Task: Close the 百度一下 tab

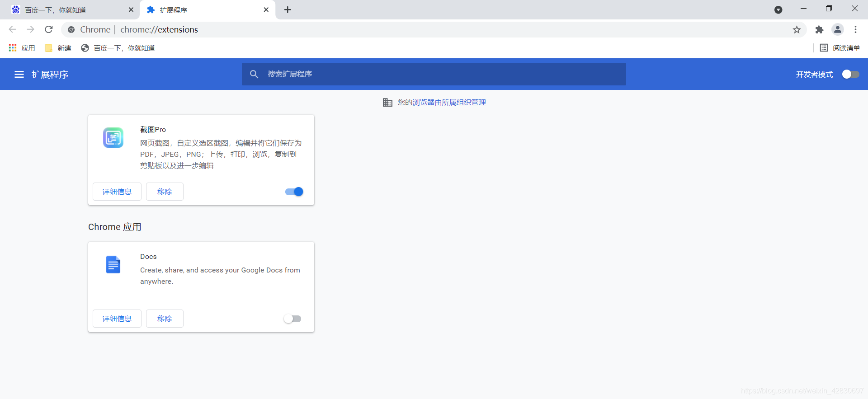Action: coord(131,9)
